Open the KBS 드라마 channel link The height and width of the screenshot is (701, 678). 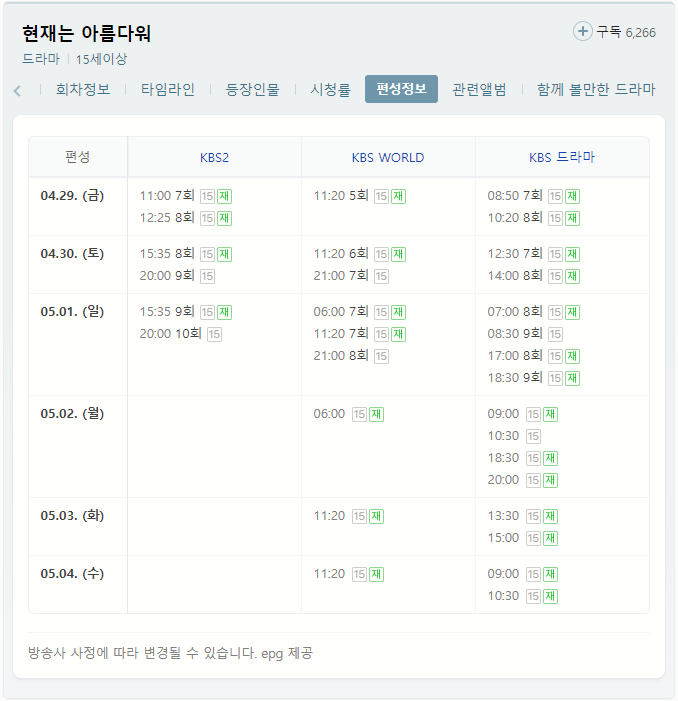click(x=562, y=157)
